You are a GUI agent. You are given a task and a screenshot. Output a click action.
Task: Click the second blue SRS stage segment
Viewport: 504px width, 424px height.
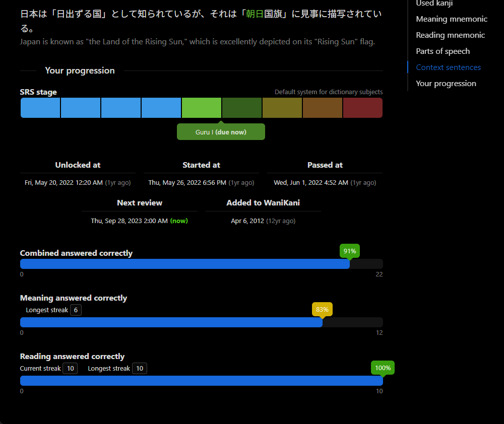(81, 108)
